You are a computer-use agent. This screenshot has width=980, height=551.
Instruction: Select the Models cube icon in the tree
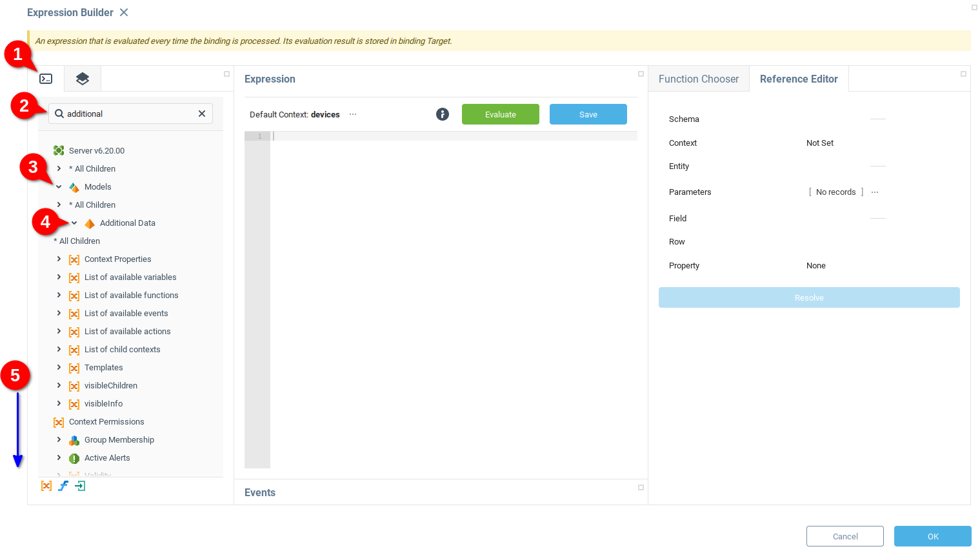tap(74, 187)
